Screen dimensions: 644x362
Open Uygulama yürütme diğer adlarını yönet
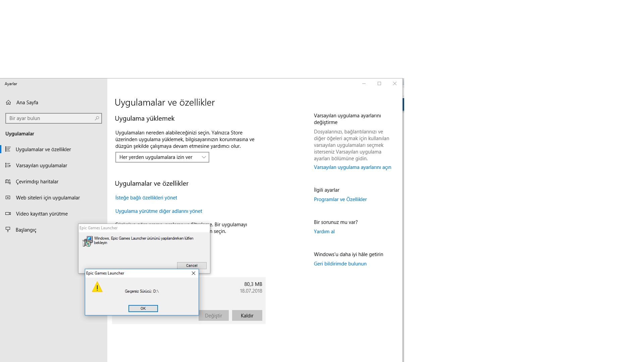tap(159, 211)
